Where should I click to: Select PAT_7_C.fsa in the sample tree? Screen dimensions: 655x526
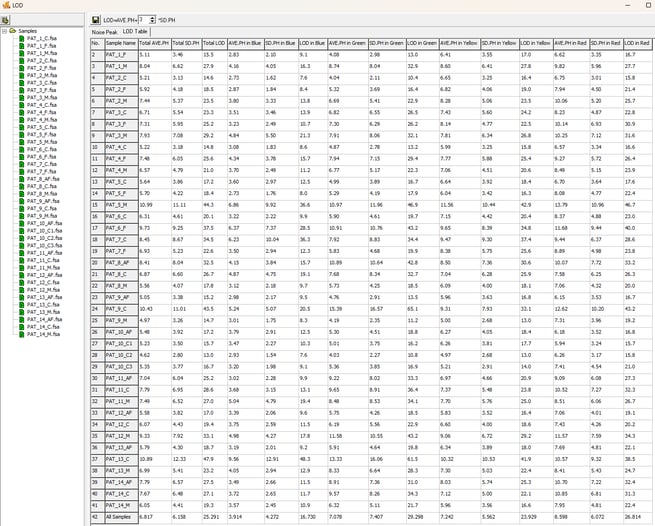coord(42,164)
